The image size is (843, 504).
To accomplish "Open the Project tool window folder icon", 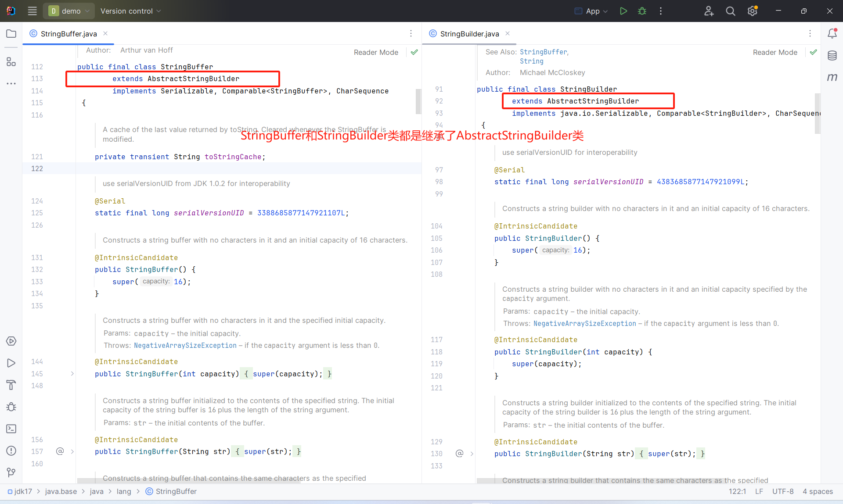I will [11, 34].
